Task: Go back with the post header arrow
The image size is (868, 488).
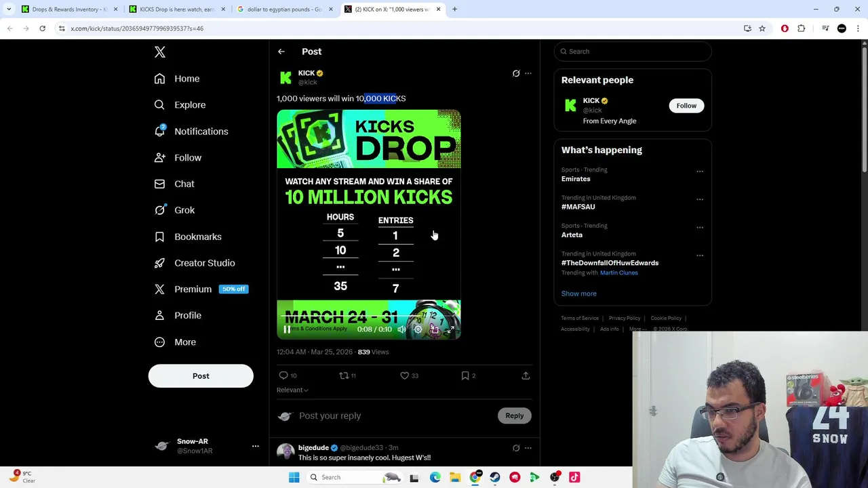Action: point(281,52)
